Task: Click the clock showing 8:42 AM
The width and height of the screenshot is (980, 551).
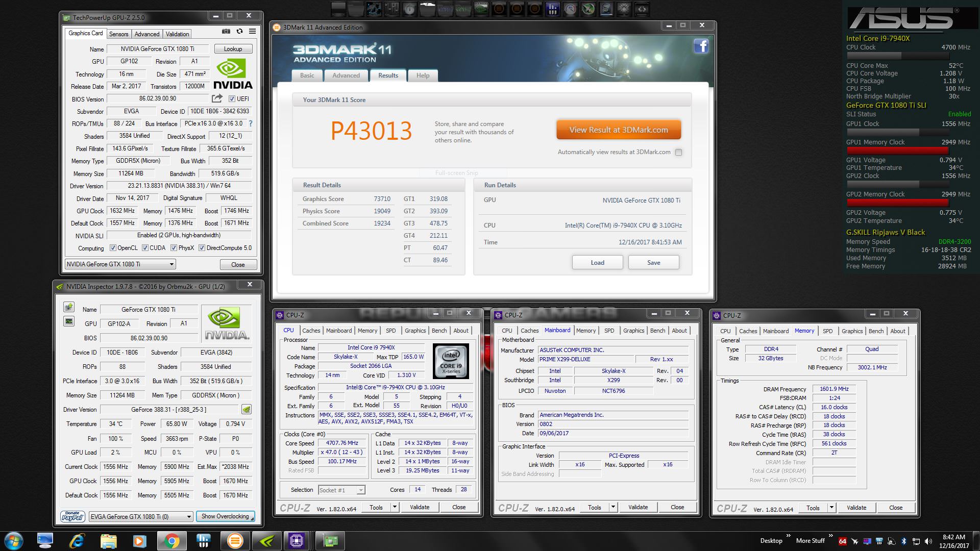Action: click(x=953, y=537)
